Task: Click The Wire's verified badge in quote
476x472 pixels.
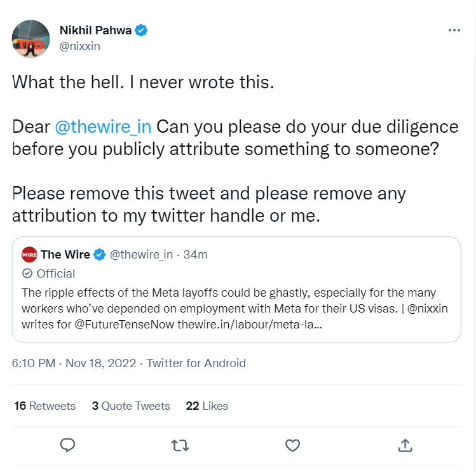Action: (99, 255)
